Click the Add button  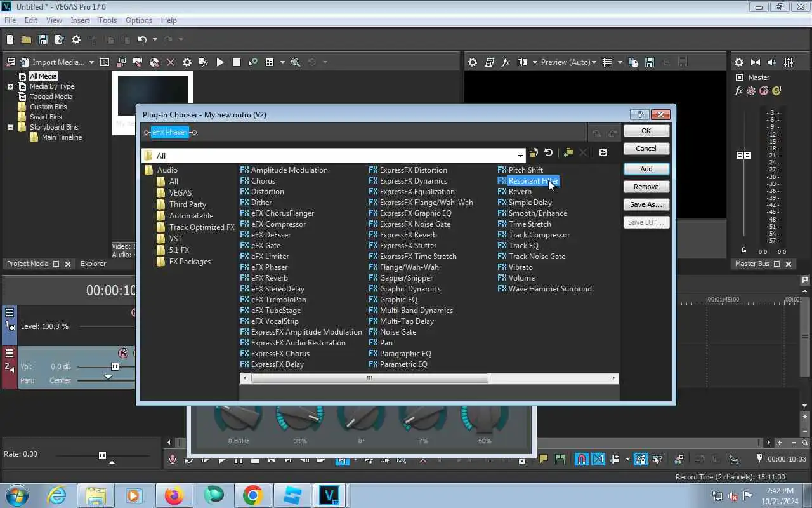pos(646,169)
